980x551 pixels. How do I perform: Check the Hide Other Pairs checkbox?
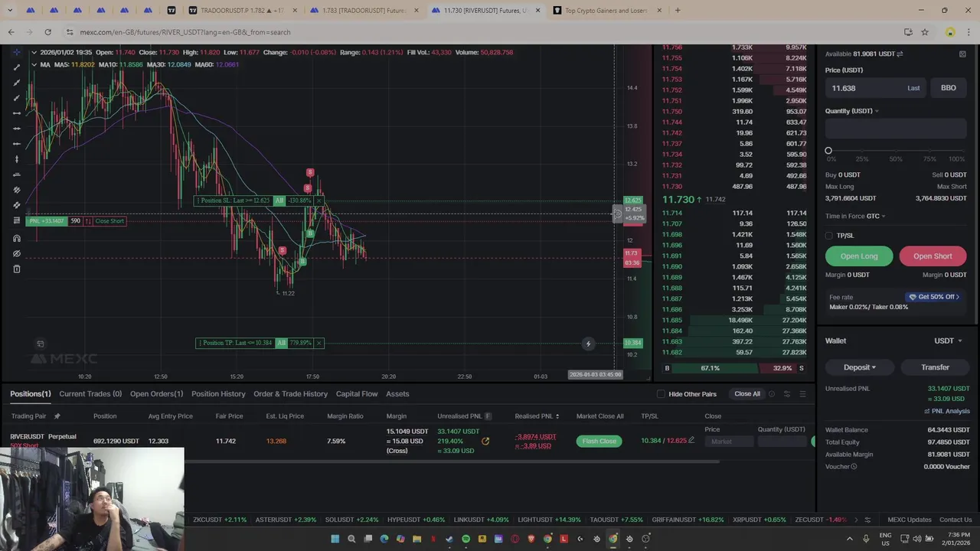point(661,394)
